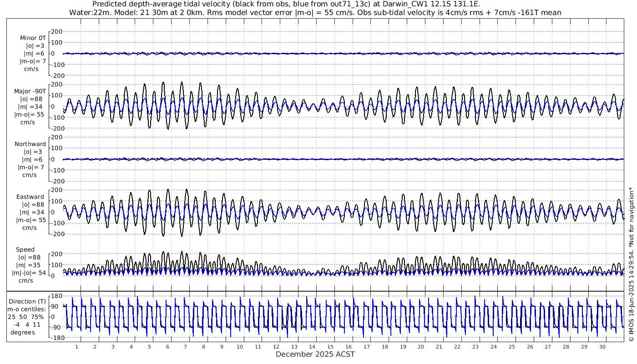Click the '|m|-|o|= 54' Speed statistic

29,273
